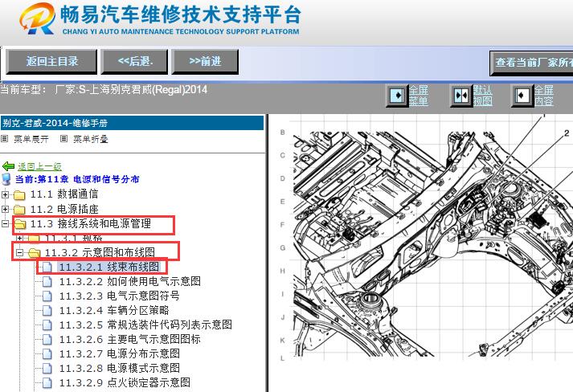Expand the 11.1 数据通信 node
Image resolution: width=573 pixels, height=392 pixels.
point(5,194)
